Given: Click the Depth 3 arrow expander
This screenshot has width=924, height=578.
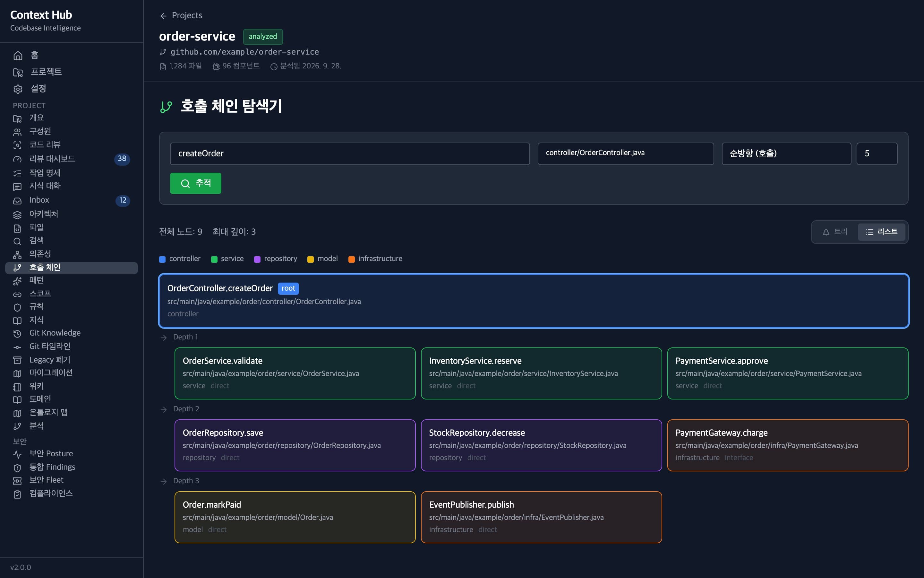Looking at the screenshot, I should tap(164, 481).
